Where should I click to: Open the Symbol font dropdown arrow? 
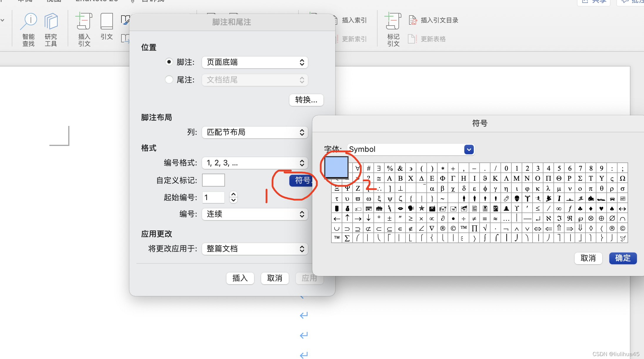coord(469,149)
